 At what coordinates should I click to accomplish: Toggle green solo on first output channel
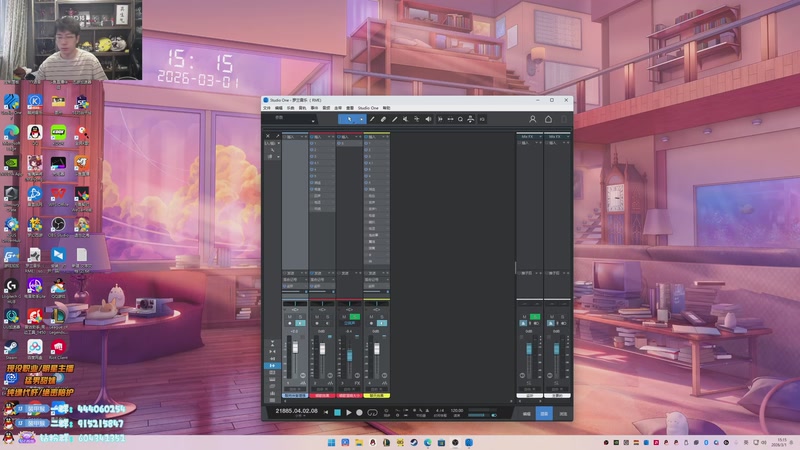coord(535,317)
